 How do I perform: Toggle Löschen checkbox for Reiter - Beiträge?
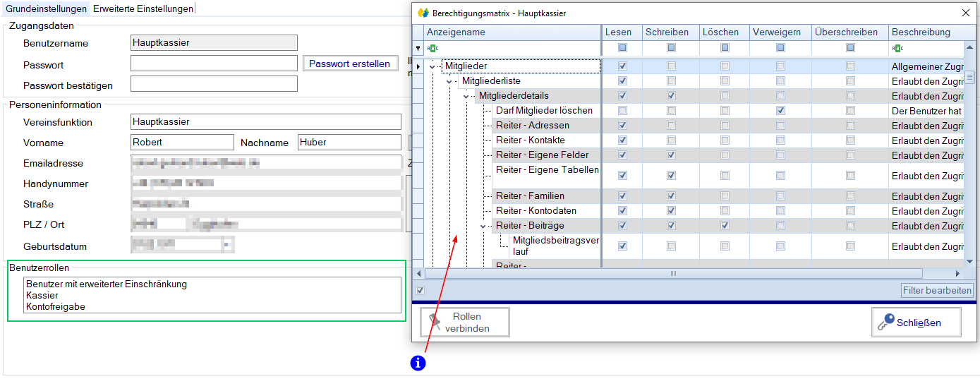(x=725, y=226)
